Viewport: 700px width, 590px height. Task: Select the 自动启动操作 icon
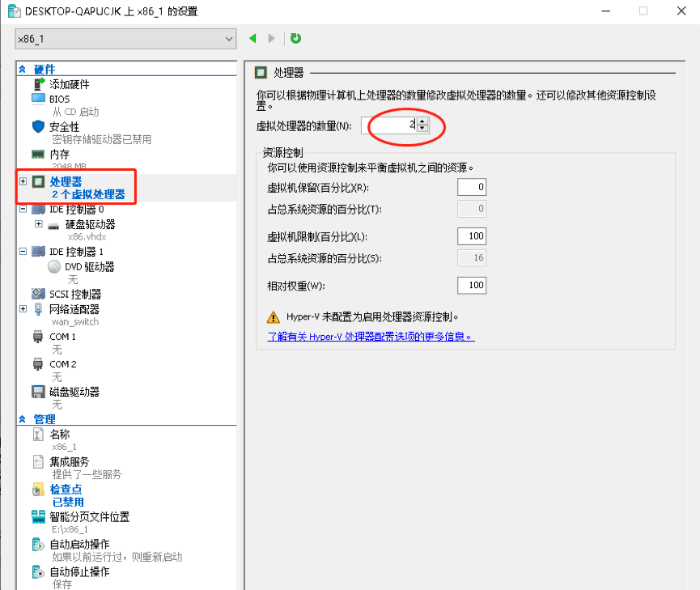click(38, 545)
